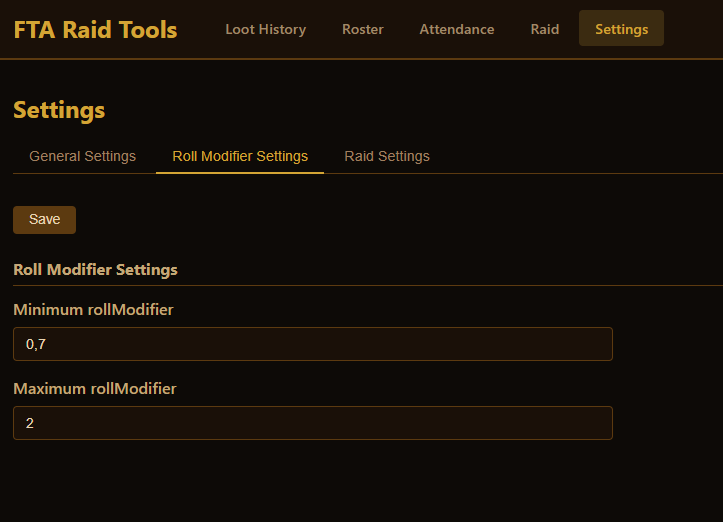The image size is (723, 522).
Task: Focus the Maximum rollModifier input field
Action: (x=313, y=423)
